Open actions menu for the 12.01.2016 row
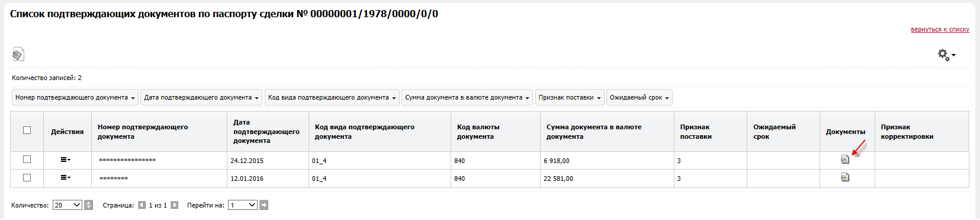Image resolution: width=980 pixels, height=220 pixels. (x=65, y=177)
